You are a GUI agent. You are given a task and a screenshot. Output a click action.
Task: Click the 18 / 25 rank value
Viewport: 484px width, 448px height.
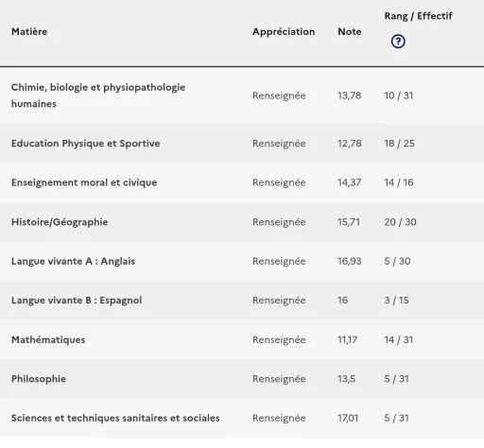pos(399,144)
